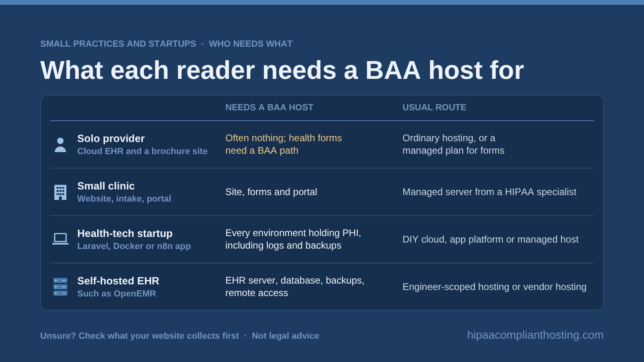Click the "WHO NEEDS WHAT" overline text
The image size is (644, 362).
point(251,44)
